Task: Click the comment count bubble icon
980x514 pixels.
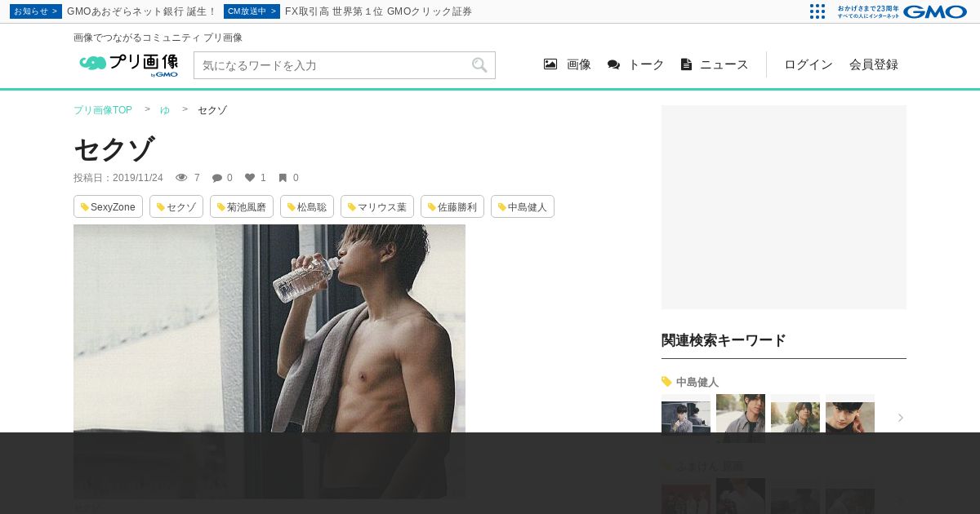Action: pyautogui.click(x=217, y=178)
